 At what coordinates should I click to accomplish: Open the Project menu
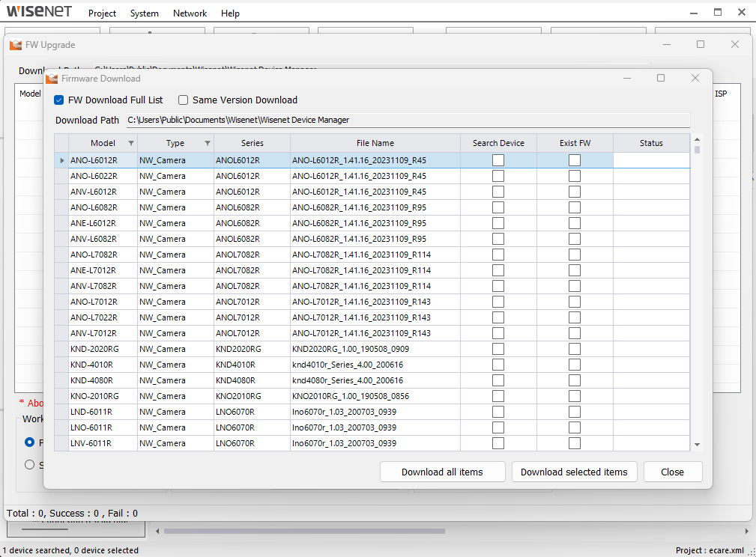click(102, 13)
